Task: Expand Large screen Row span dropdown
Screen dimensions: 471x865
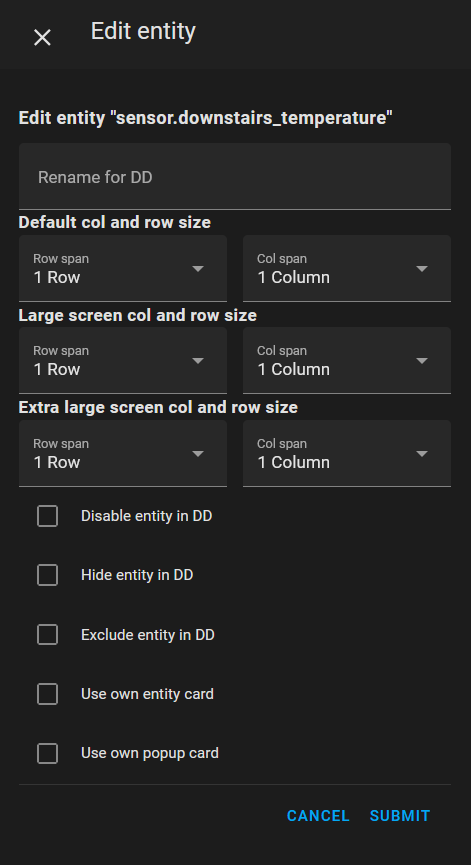Action: click(123, 361)
